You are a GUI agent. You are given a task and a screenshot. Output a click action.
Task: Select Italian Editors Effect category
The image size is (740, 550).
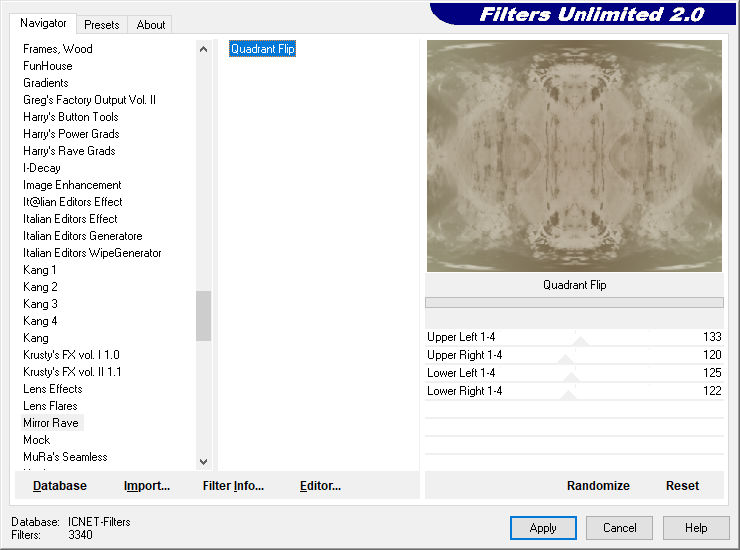coord(70,219)
